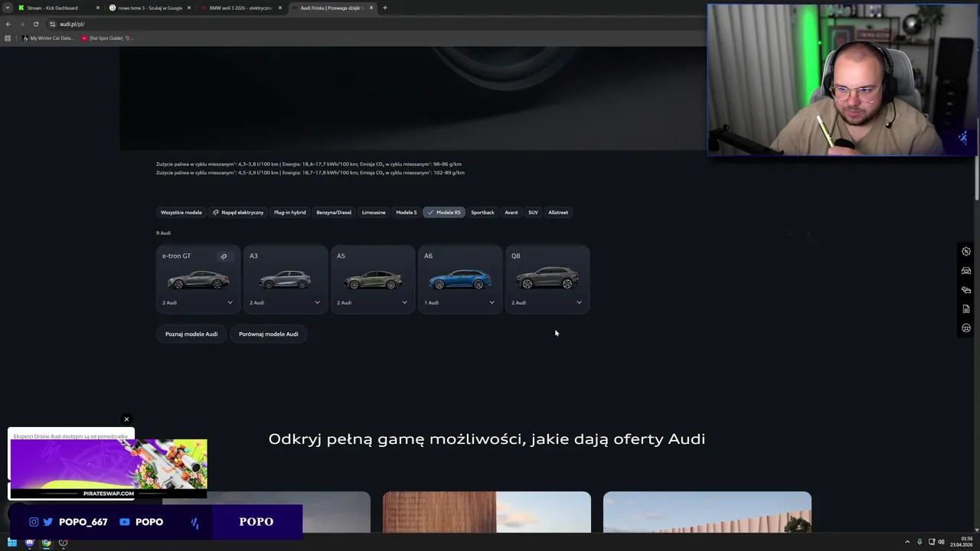Toggle the Limousine filter chip
980x551 pixels.
(374, 212)
